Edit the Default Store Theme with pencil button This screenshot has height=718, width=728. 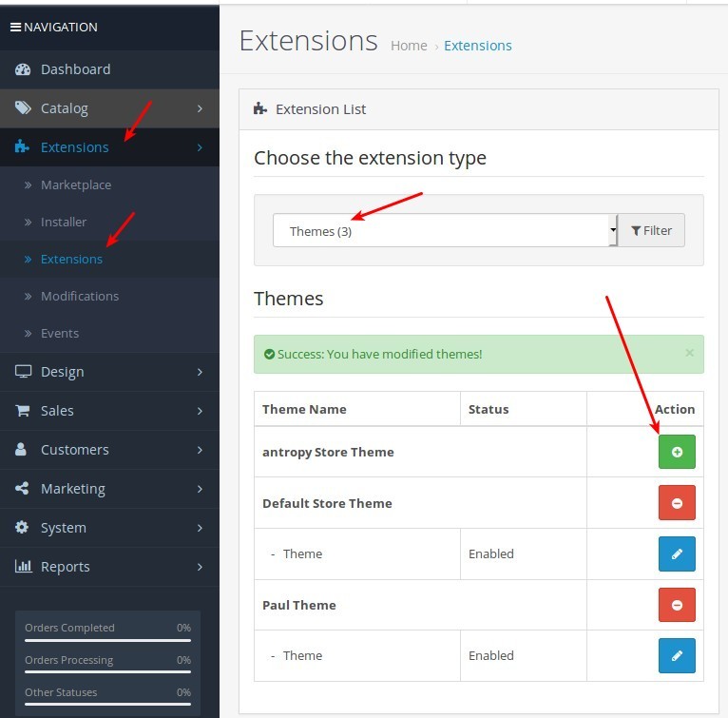coord(677,553)
